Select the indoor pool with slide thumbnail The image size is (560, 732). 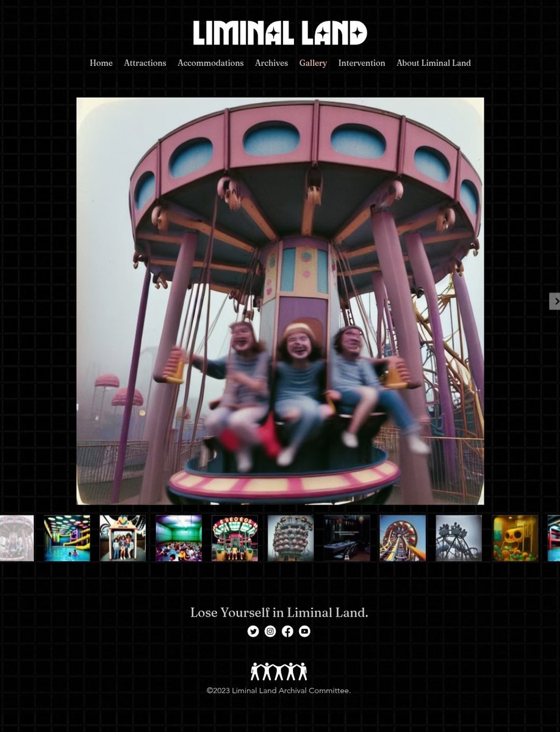66,538
